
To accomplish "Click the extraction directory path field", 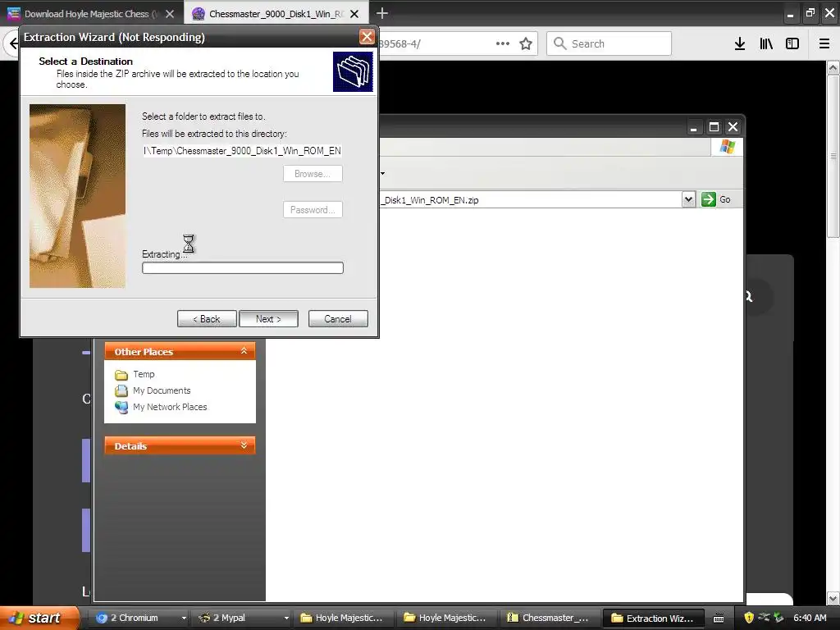I will [x=242, y=151].
